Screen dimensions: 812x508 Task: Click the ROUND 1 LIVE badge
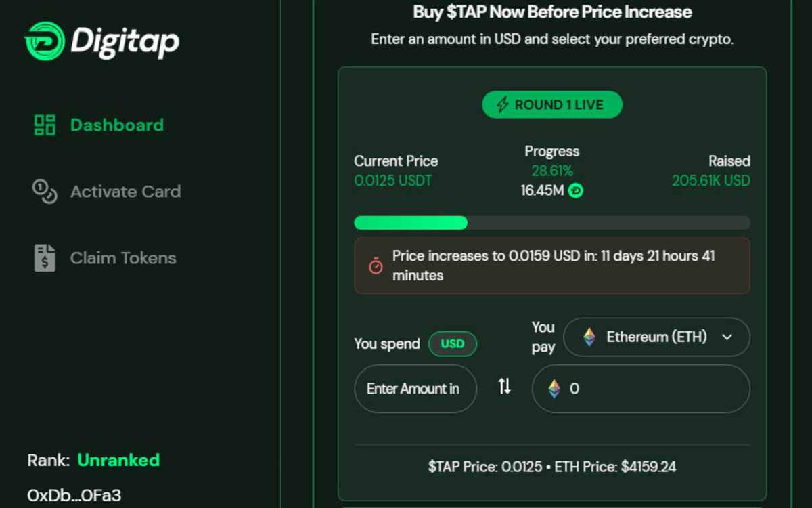(552, 105)
